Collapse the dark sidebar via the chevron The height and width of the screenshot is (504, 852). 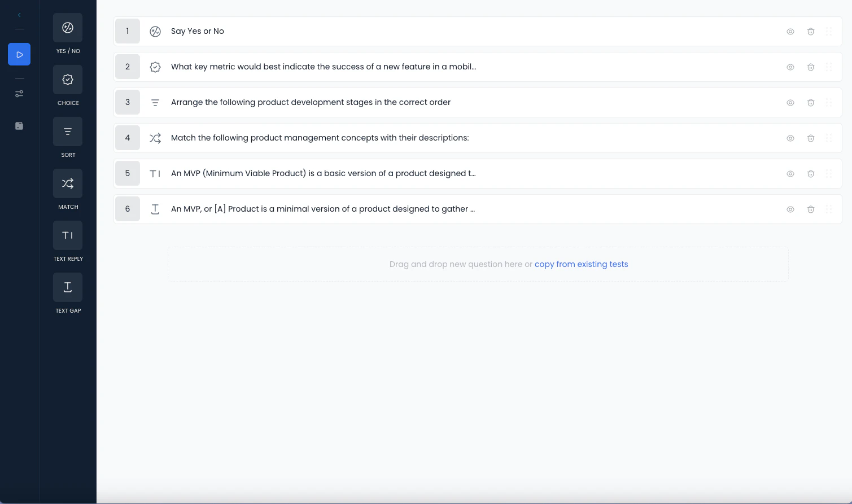coord(19,15)
